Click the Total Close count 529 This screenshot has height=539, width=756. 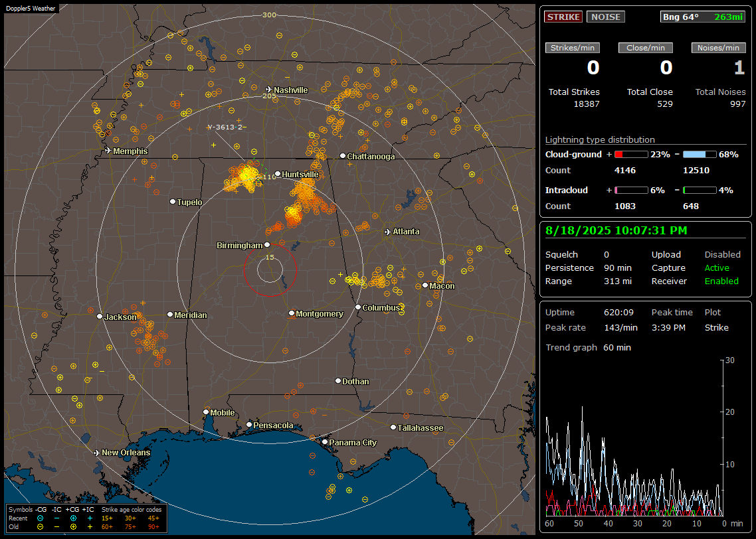tap(665, 104)
